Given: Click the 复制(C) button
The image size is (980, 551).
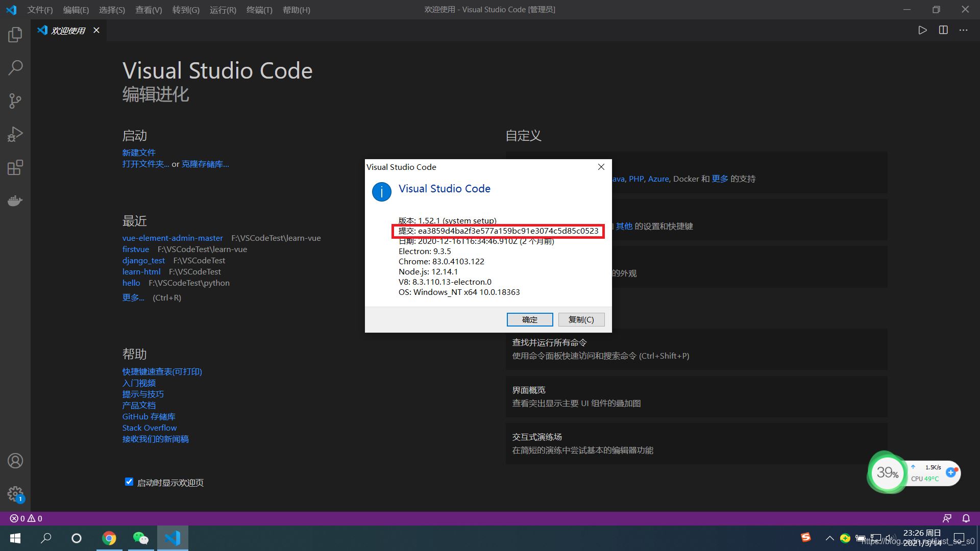Looking at the screenshot, I should pyautogui.click(x=581, y=319).
